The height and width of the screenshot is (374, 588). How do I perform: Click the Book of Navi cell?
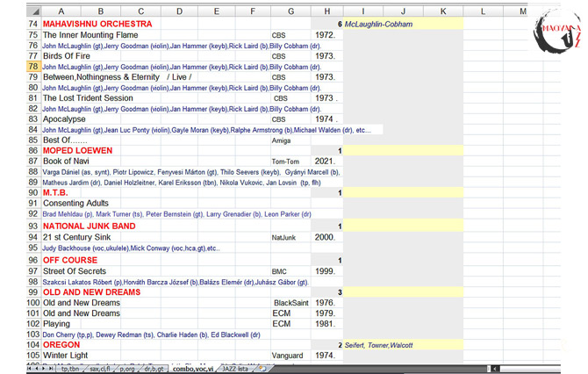tap(66, 161)
